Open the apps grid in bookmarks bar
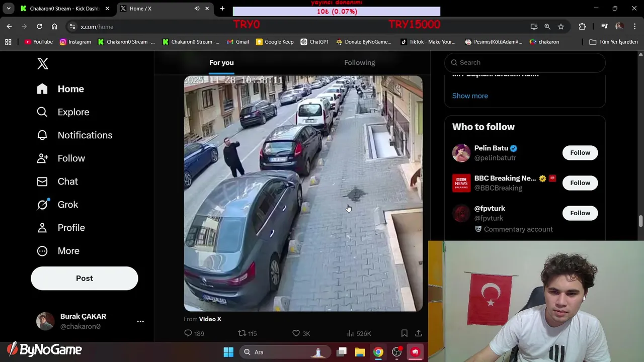Screen dimensions: 644x362 [x=8, y=42]
